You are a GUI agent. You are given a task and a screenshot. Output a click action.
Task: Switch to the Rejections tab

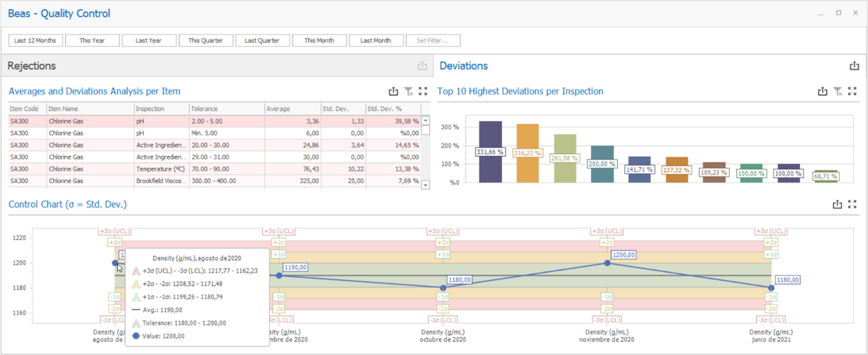tap(32, 66)
